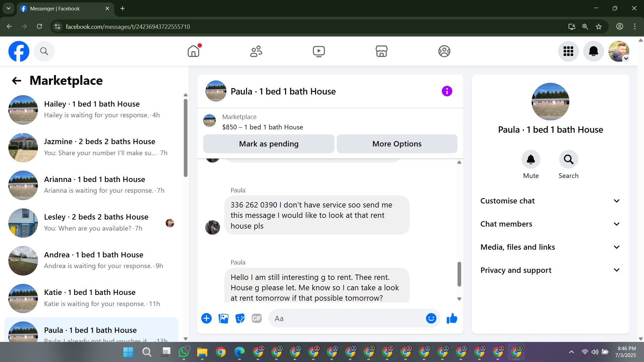The width and height of the screenshot is (644, 362).
Task: Send a thumbs-up like
Action: 452,318
